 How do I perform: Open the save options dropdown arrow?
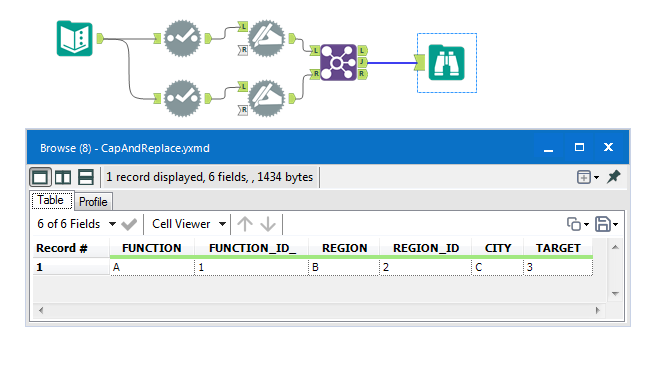615,224
